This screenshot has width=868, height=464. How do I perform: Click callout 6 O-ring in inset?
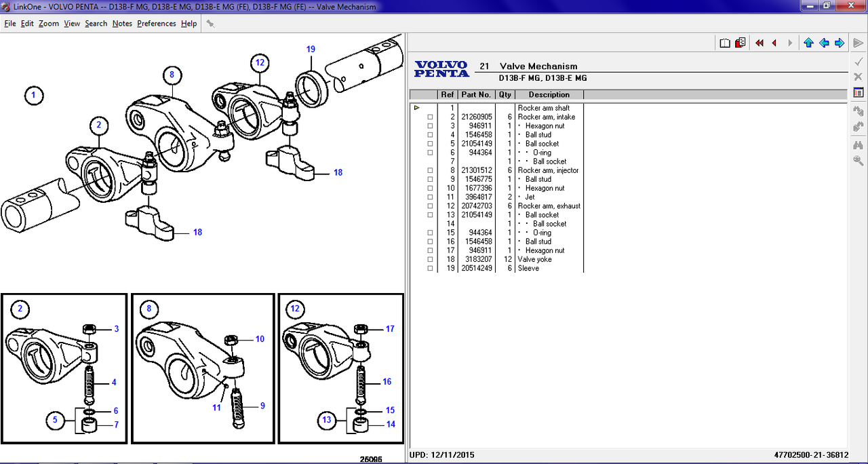[x=116, y=411]
